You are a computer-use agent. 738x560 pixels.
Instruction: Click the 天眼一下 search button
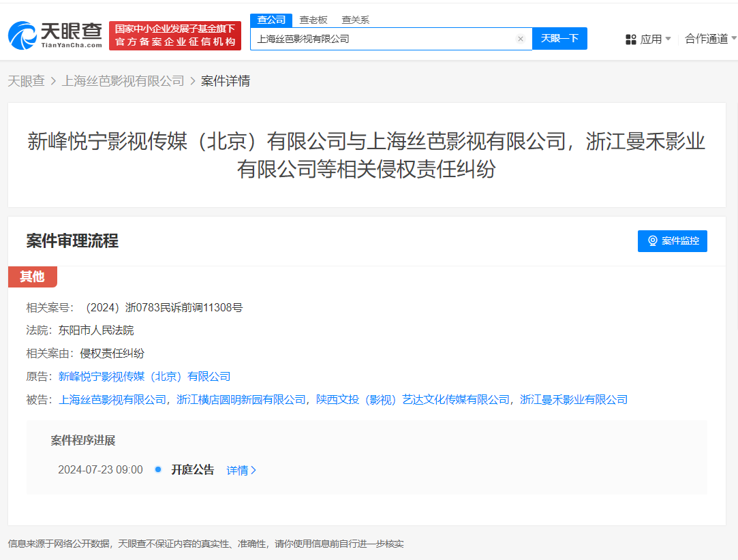559,39
